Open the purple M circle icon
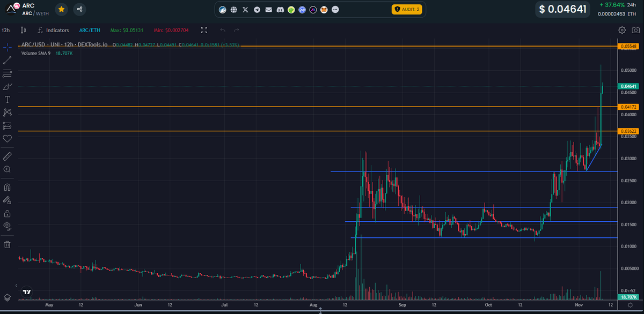The height and width of the screenshot is (314, 644). click(313, 10)
